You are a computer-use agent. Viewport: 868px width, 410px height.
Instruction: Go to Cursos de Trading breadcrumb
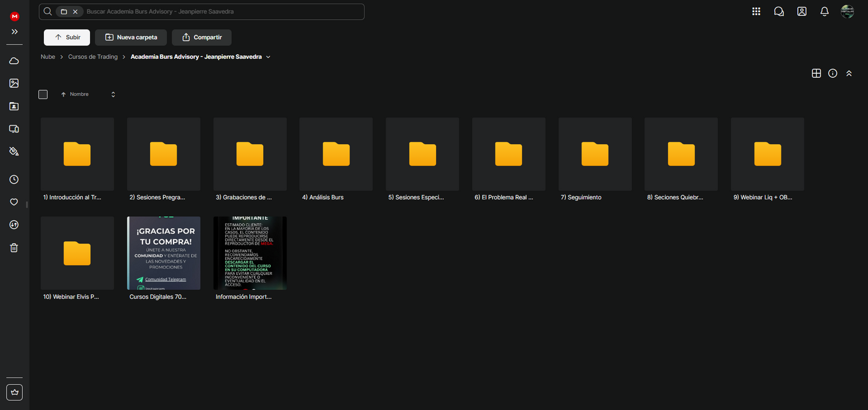point(93,57)
